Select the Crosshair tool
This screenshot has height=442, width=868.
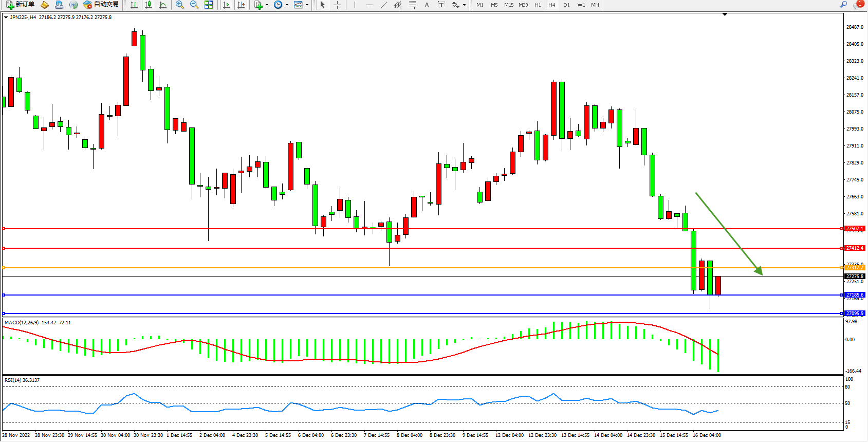337,5
